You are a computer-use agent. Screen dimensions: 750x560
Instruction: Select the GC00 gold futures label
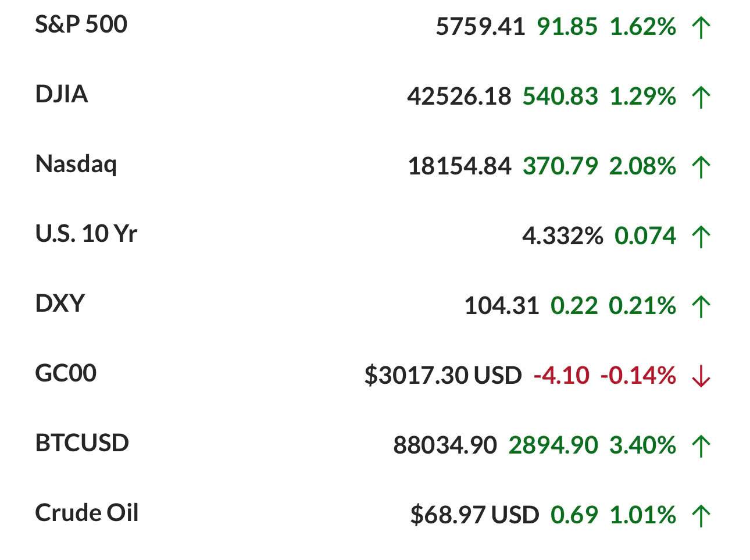[66, 373]
